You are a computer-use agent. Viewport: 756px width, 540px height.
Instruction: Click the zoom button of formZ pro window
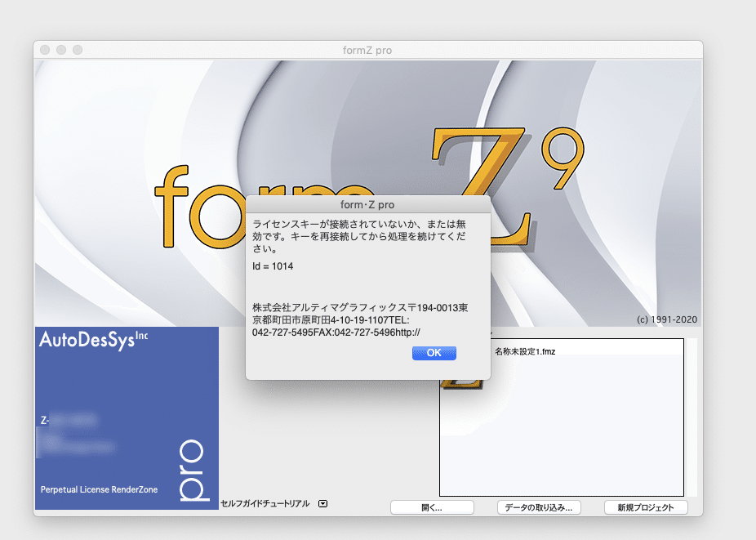click(x=78, y=50)
